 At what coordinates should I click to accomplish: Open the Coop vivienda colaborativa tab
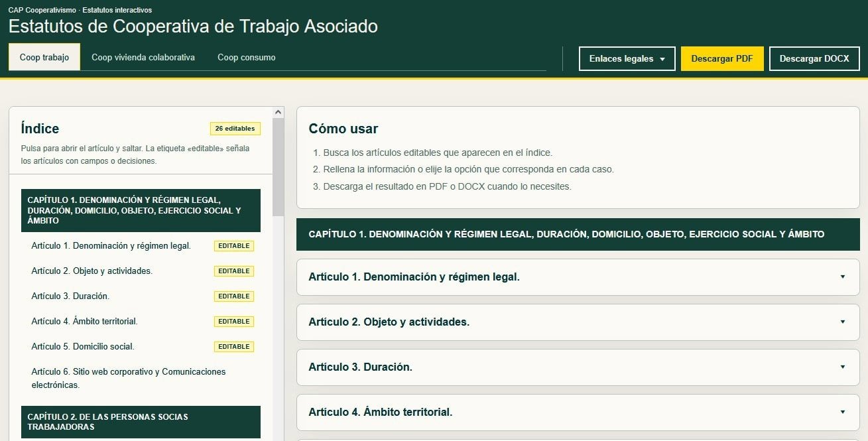coord(143,57)
